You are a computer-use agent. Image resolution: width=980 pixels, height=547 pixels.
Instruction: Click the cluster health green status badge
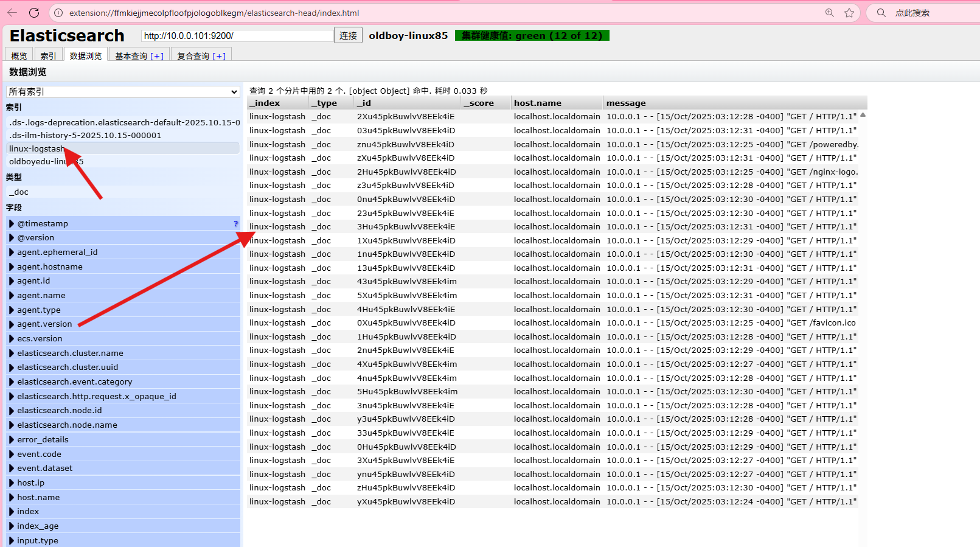[532, 35]
